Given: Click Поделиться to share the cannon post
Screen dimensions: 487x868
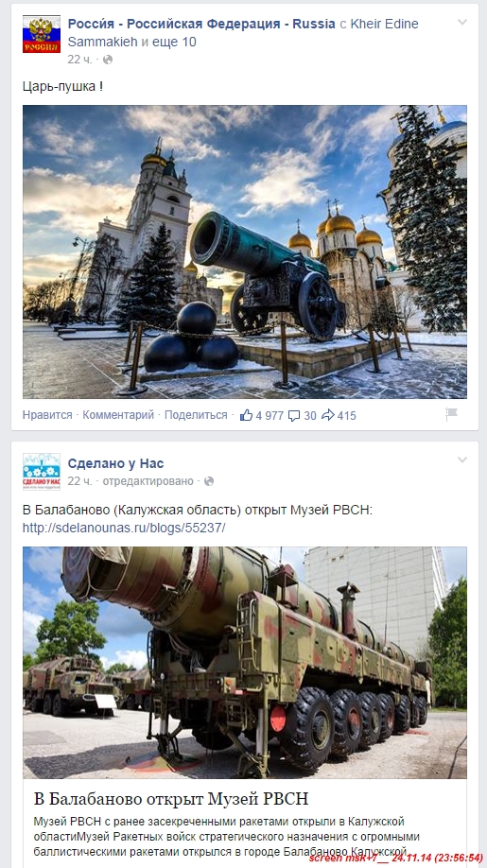Looking at the screenshot, I should [x=196, y=415].
